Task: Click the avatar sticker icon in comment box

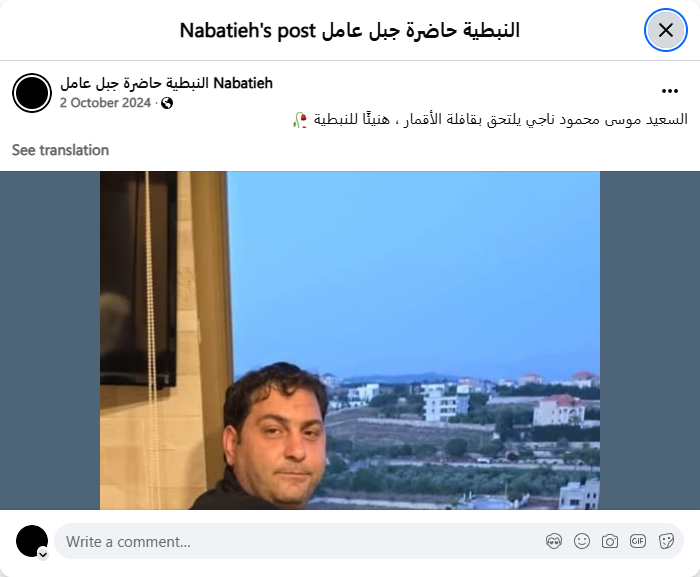Action: (x=554, y=541)
